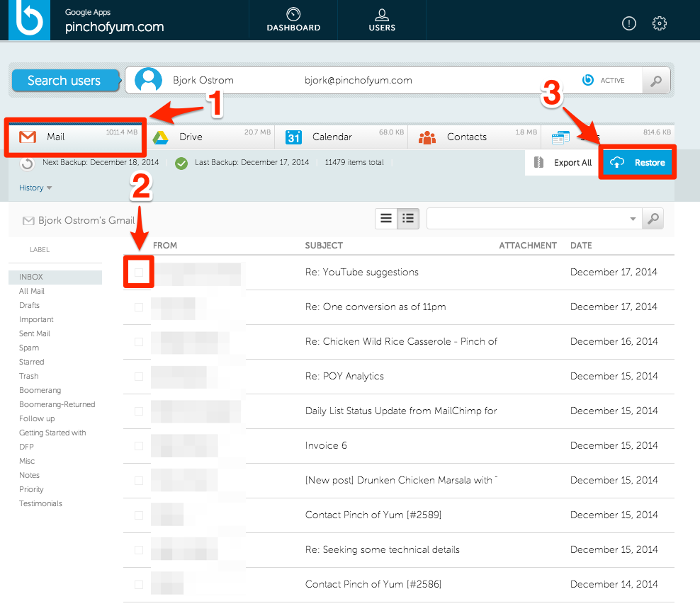Click the Search users button

pos(66,81)
